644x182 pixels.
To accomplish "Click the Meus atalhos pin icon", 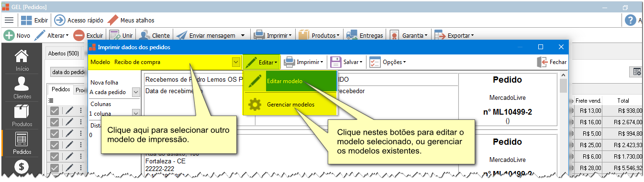I will (x=113, y=20).
